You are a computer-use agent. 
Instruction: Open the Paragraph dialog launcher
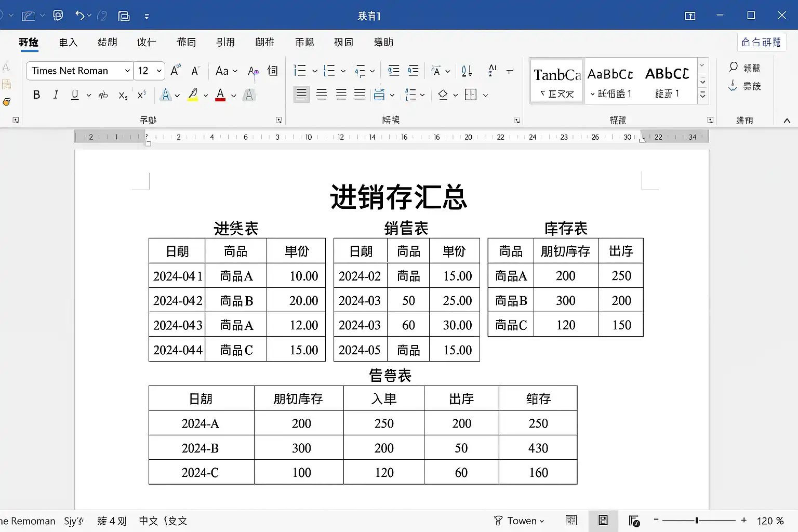click(x=517, y=120)
